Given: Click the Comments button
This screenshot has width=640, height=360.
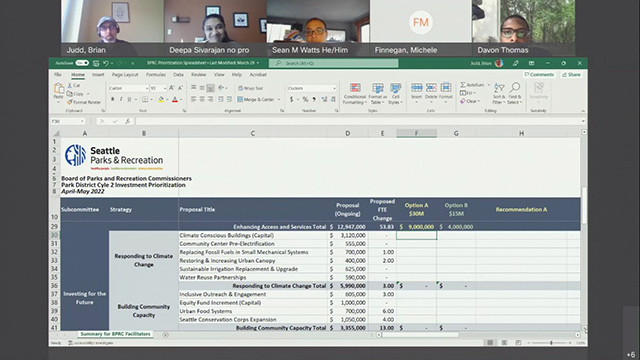Looking at the screenshot, I should click(x=539, y=75).
